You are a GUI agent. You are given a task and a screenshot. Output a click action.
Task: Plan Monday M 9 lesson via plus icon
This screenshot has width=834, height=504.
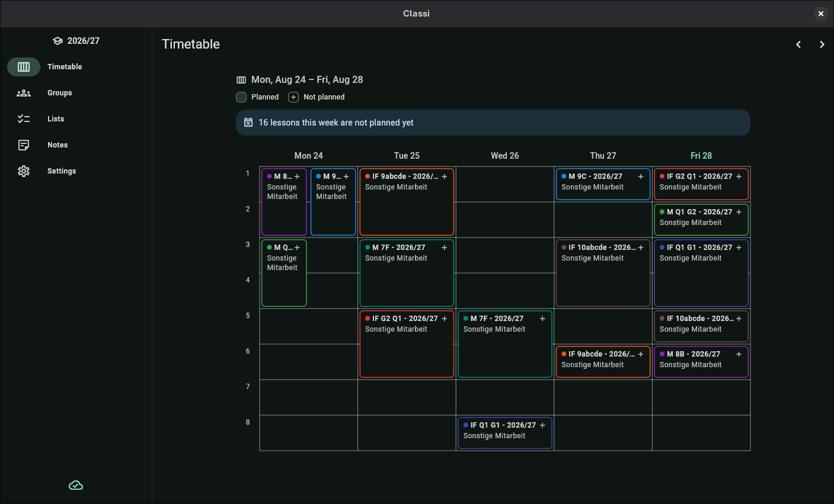pos(346,176)
